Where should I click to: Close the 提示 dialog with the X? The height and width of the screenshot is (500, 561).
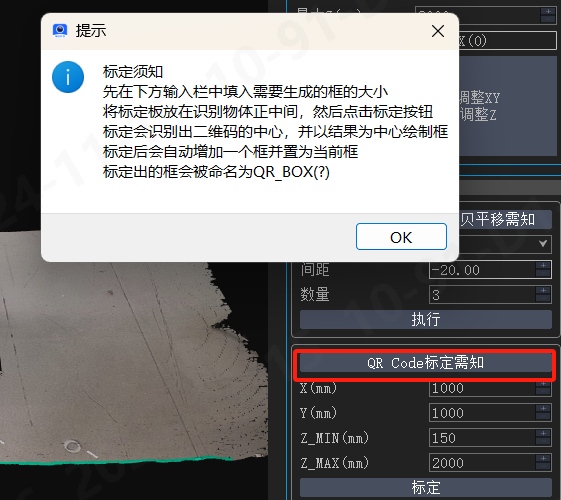[x=438, y=31]
